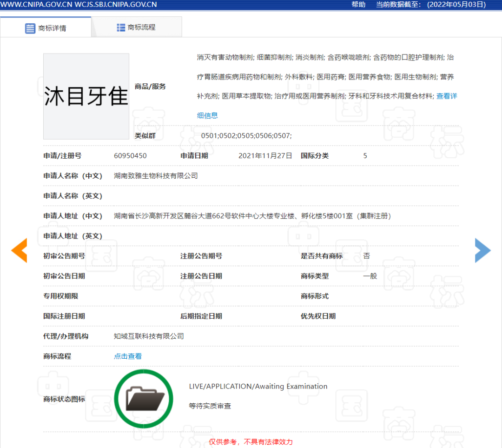Click the data date 2022年05月03日 text
The image size is (502, 448).
coord(456,5)
